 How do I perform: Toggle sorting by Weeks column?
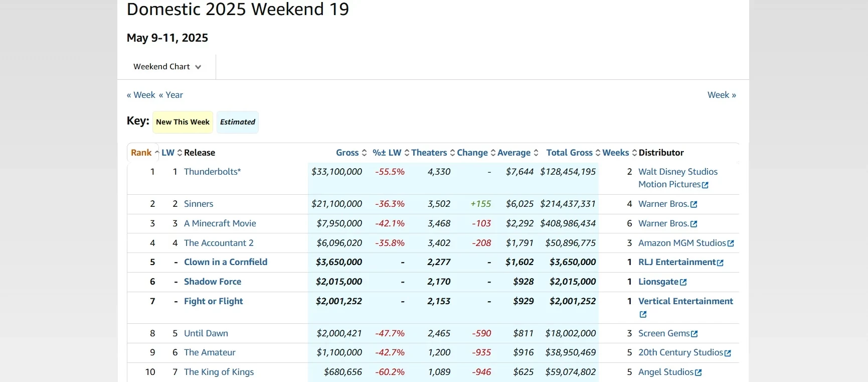[619, 153]
